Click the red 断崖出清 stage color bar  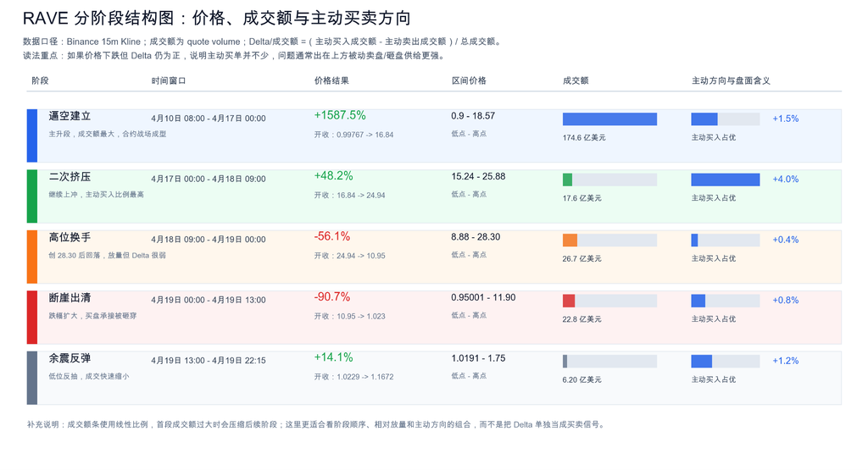(32, 318)
